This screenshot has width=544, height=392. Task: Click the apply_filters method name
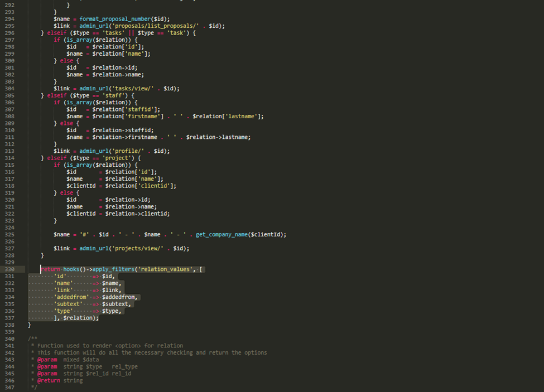[114, 269]
